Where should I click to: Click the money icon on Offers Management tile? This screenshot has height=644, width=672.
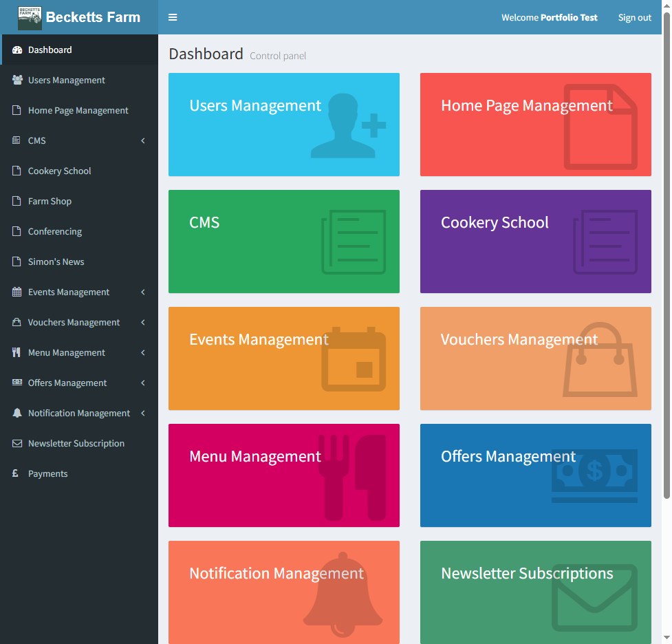pyautogui.click(x=594, y=476)
